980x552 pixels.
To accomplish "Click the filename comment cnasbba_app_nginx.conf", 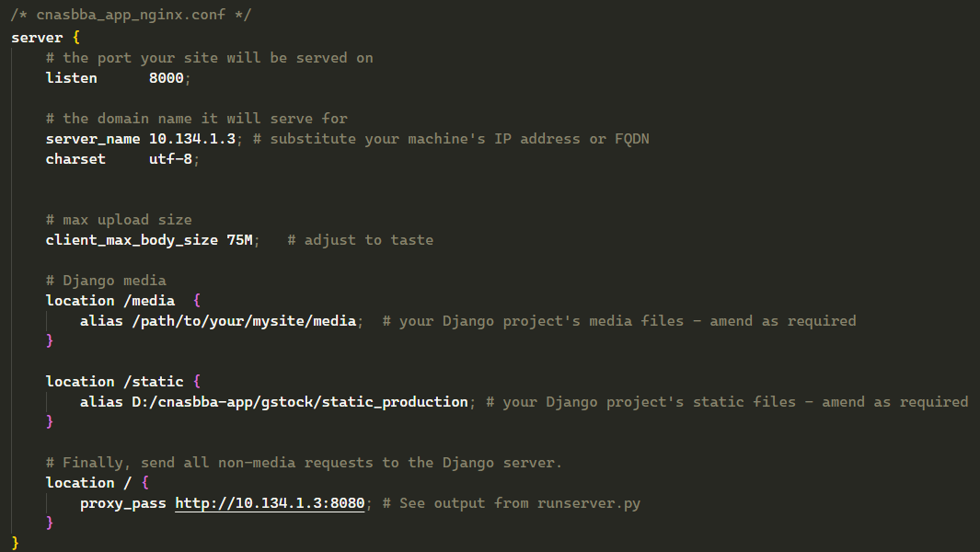I will pos(131,15).
